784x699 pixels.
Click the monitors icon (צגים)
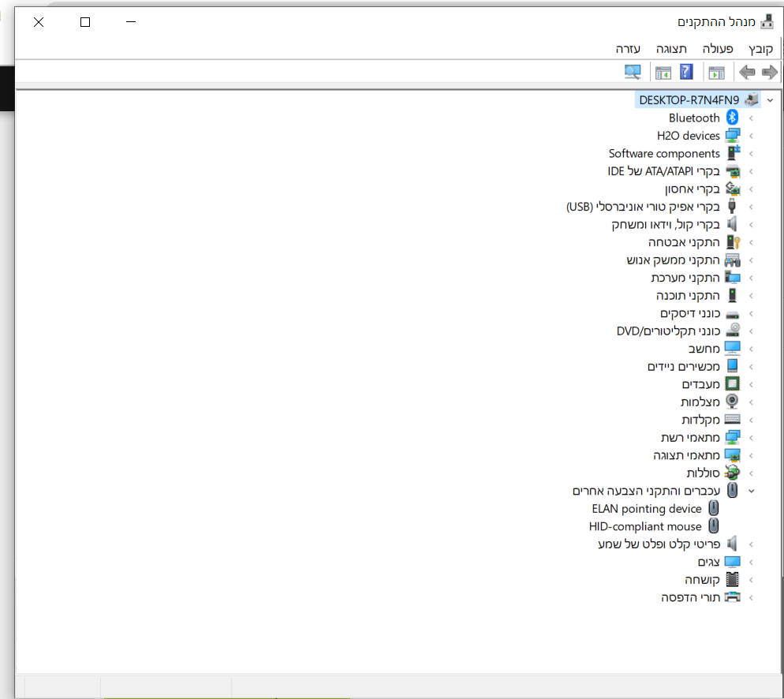point(733,562)
